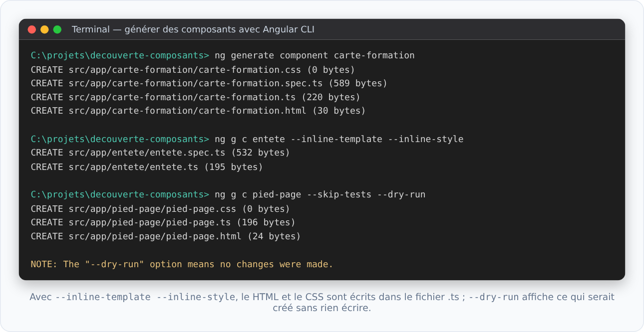Select the pied-page.ts (196 bytes) line
This screenshot has width=644, height=332.
click(x=163, y=222)
